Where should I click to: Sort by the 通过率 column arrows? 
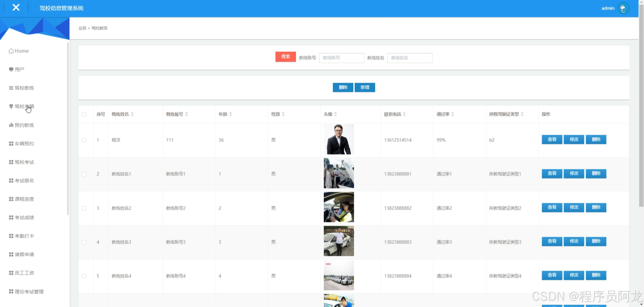click(453, 114)
